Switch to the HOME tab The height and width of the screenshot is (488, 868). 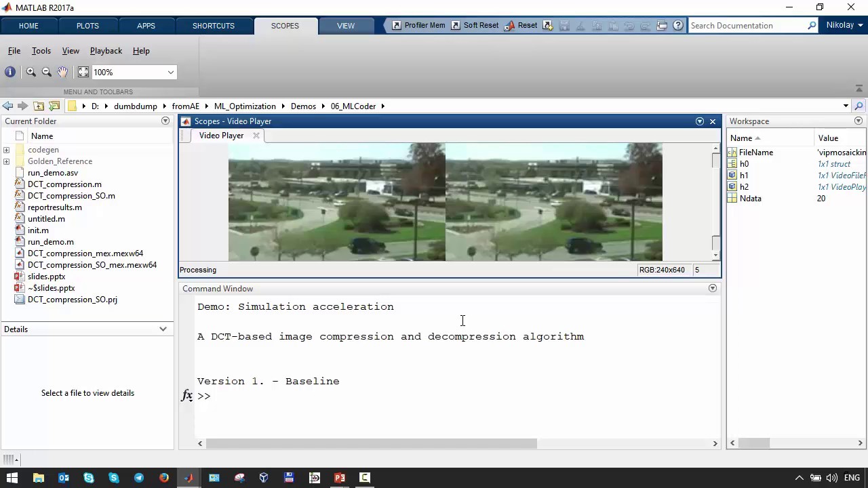pos(28,26)
